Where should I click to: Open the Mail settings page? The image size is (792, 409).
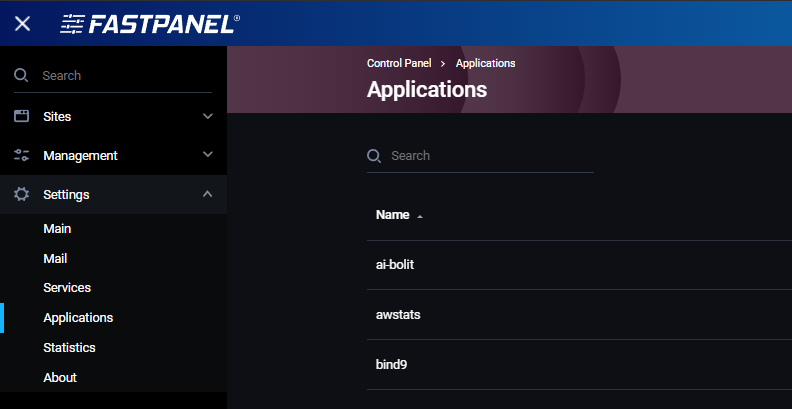pos(55,258)
